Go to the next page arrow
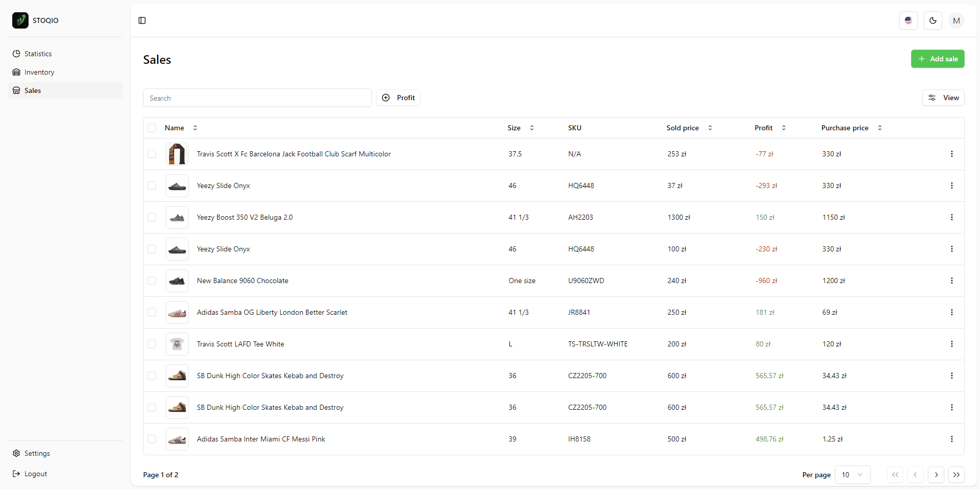Screen dimensions: 980x489 [936, 475]
